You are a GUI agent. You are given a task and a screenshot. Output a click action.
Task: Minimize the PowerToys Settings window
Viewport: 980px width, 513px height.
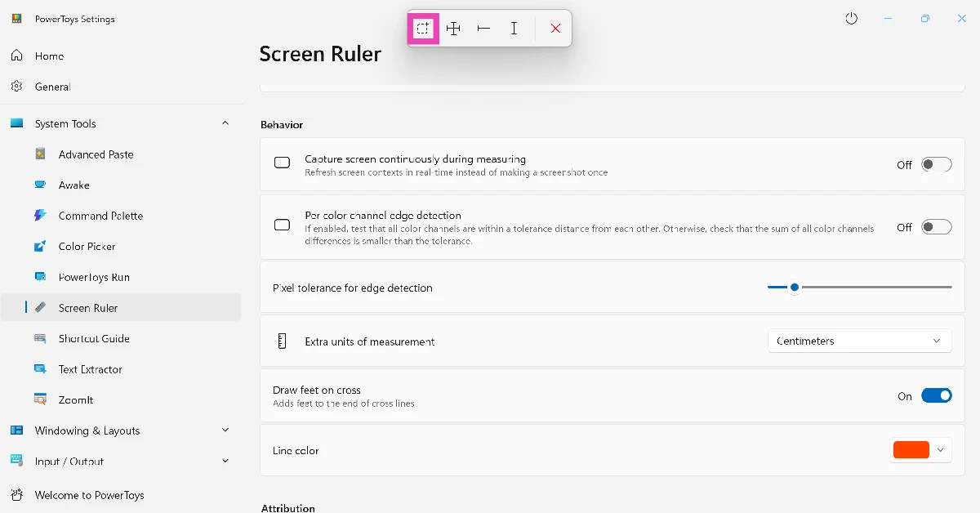click(888, 19)
